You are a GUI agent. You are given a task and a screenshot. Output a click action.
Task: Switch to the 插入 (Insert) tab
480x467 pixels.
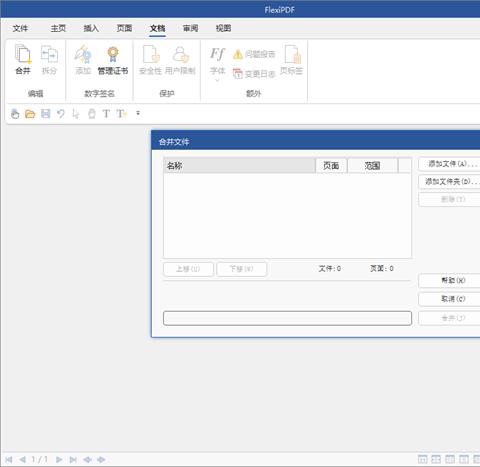click(x=91, y=28)
